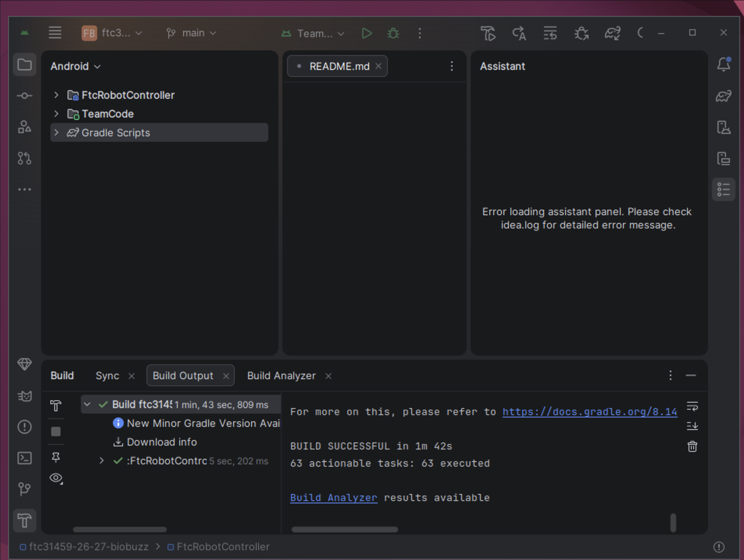Viewport: 744px width, 560px height.
Task: Run the app with the green play icon
Action: (x=366, y=33)
